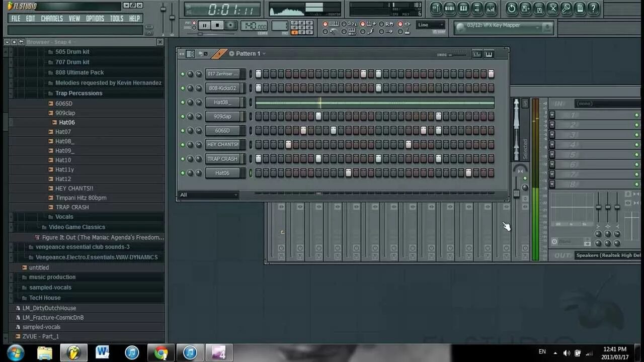Toggle Hat06 channel select indicator
Screen dimensions: 644x362
tap(251, 173)
